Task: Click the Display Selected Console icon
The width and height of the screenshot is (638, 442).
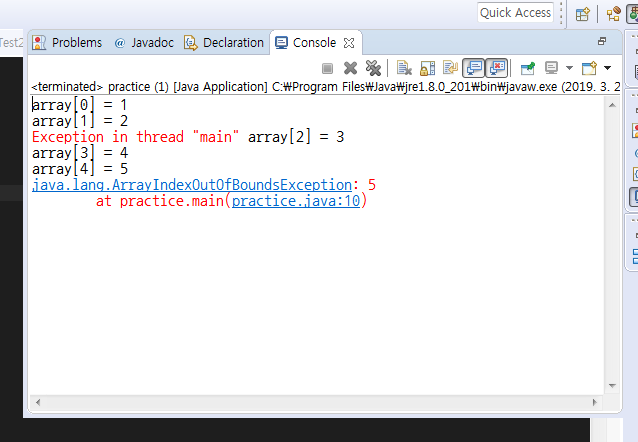Action: tap(551, 68)
